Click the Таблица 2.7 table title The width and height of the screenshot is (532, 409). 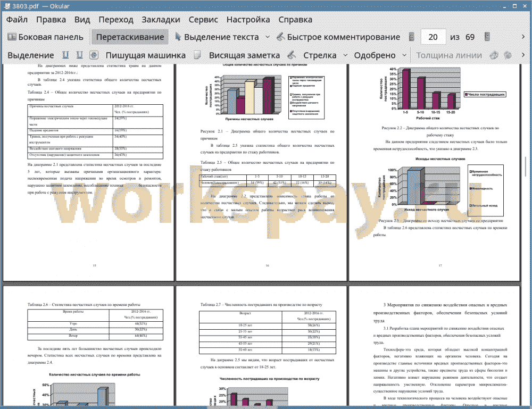tap(261, 305)
